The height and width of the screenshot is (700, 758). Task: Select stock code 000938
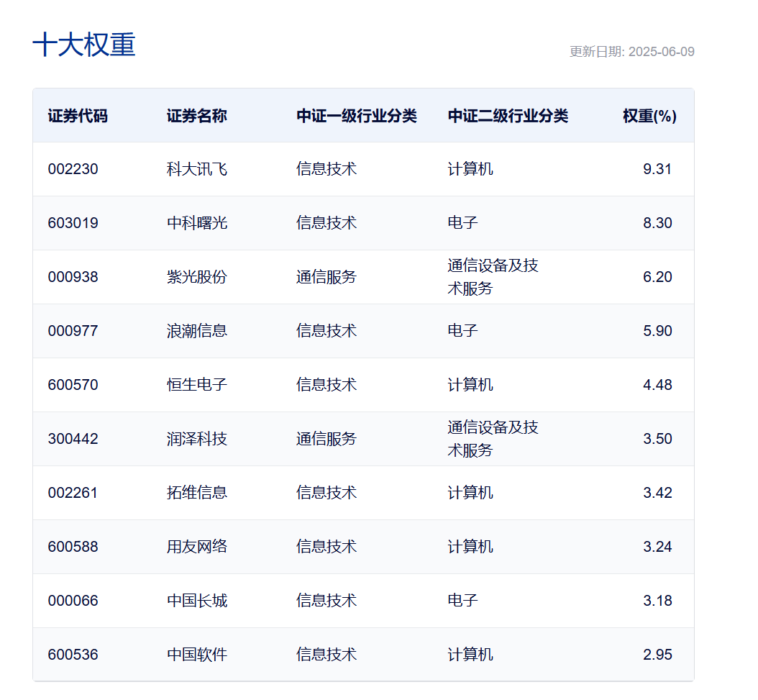[73, 277]
